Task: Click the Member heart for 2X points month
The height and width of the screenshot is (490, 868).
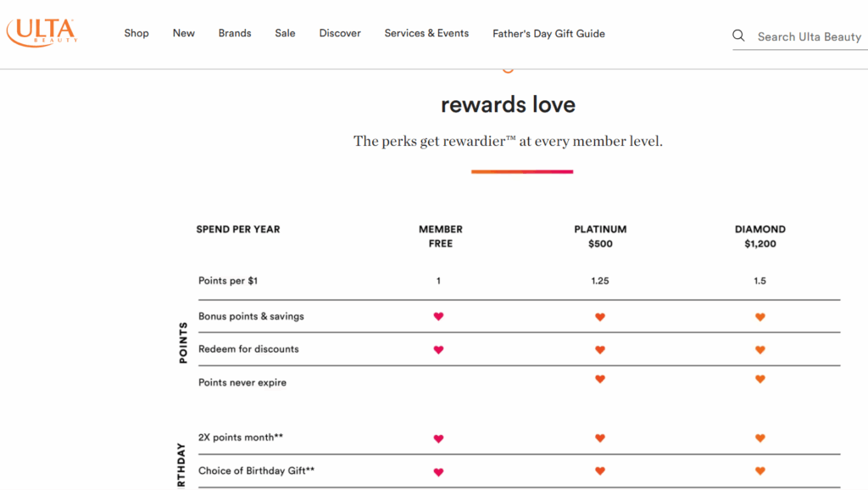Action: (438, 438)
